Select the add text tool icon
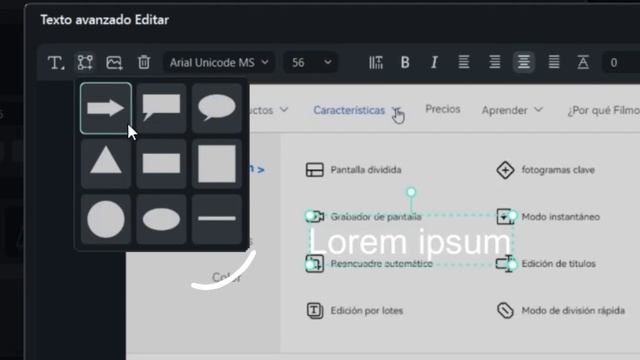Viewport: 640px width, 360px height. coord(56,63)
